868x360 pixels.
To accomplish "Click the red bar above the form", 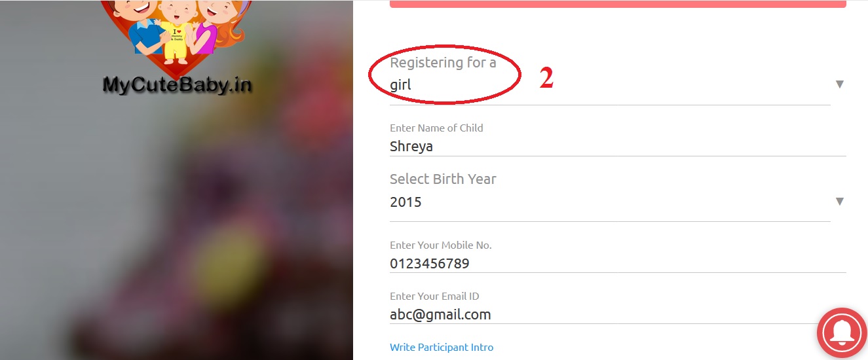I will pos(617,4).
